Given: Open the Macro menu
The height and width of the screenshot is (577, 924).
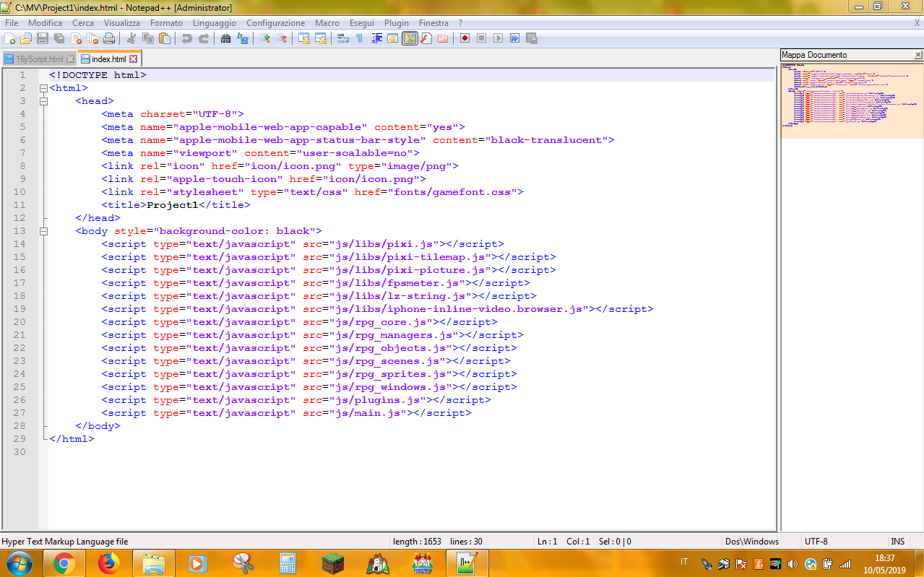Looking at the screenshot, I should coord(327,23).
